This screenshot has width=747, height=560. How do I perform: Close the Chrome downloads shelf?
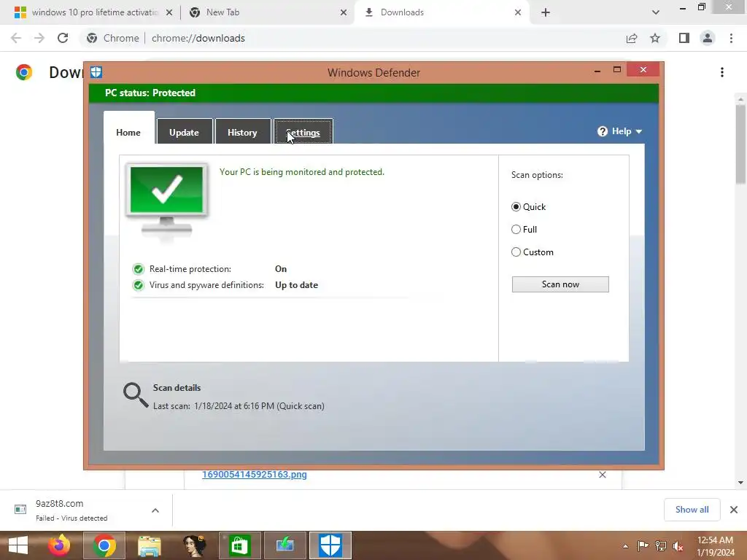pyautogui.click(x=734, y=510)
